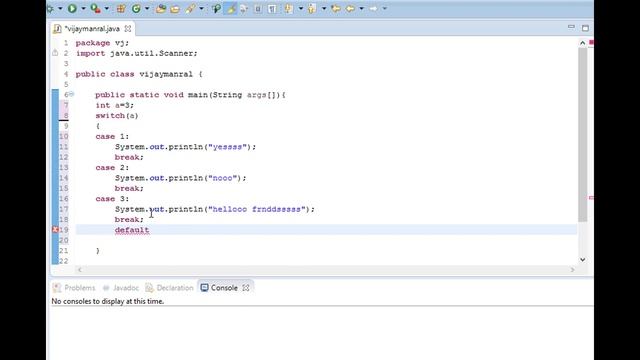Click the yellow Back navigation arrow

point(350,8)
